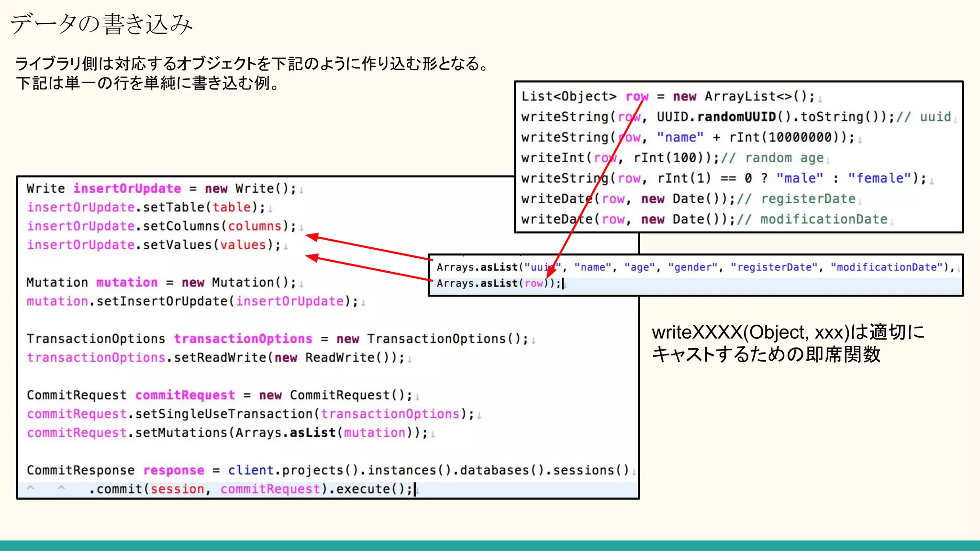The height and width of the screenshot is (551, 980).
Task: Click 'transactionOptions.setReadWrite(new ReadWrite());' line
Action: click(x=216, y=357)
